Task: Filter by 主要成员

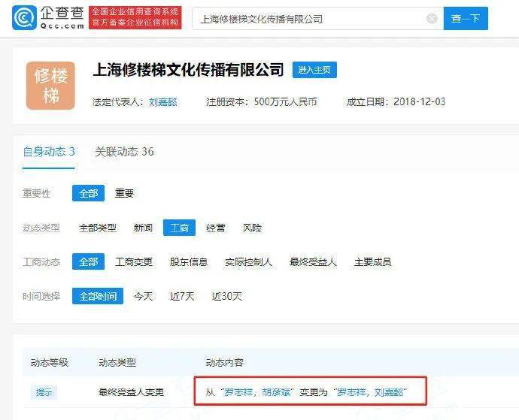Action: [372, 262]
